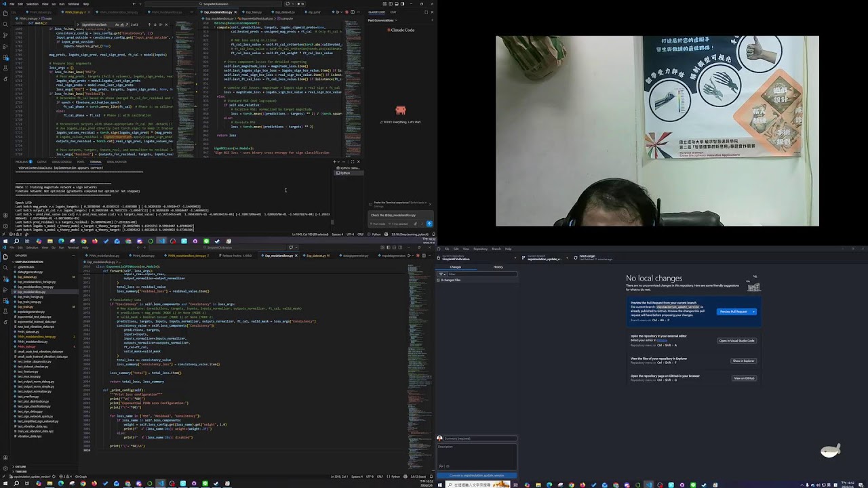
Task: Open PINN_train.py tab in top VS Code
Action: [75, 12]
